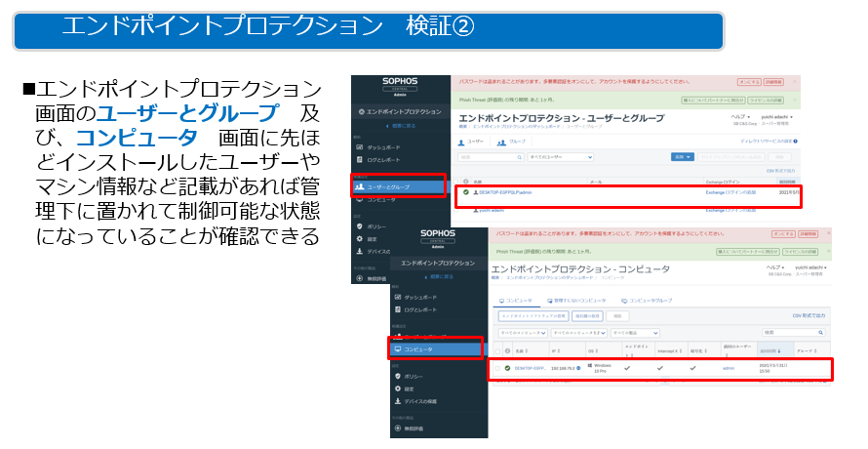Click 詳細情報 button in upper red banner
Image resolution: width=868 pixels, height=449 pixels.
[774, 82]
